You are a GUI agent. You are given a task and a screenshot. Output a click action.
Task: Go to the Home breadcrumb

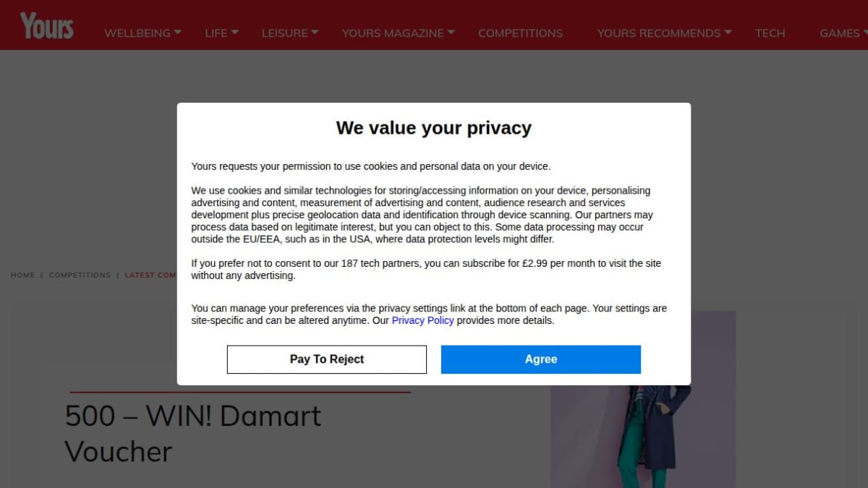click(x=22, y=275)
